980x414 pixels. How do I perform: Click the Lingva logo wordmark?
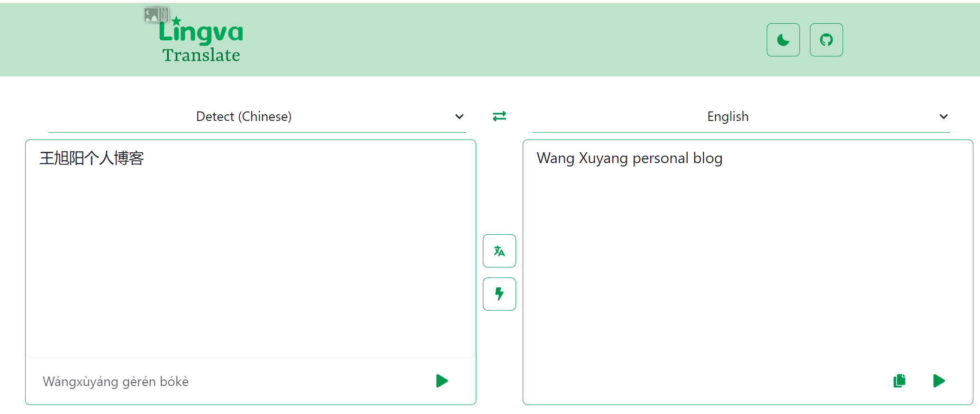coord(201,33)
